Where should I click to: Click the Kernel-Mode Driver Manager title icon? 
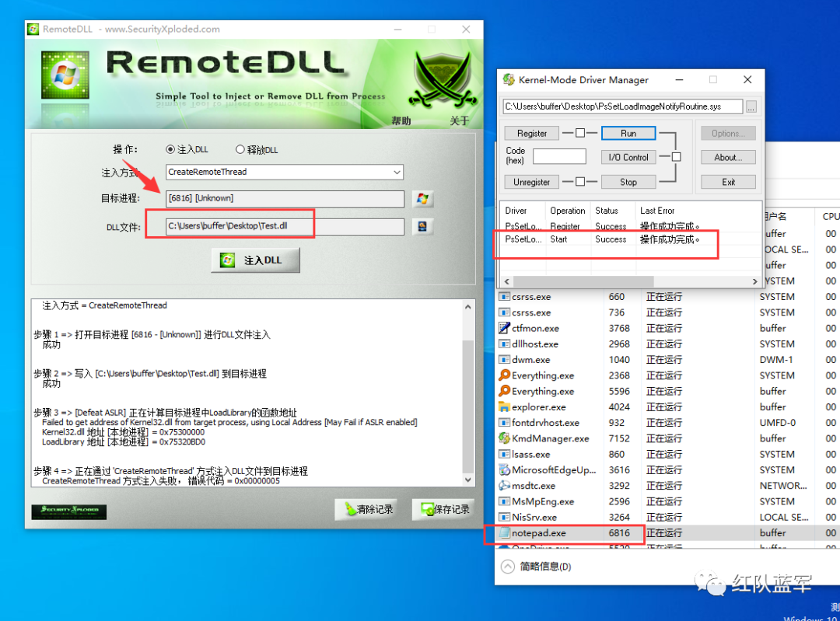click(x=509, y=80)
